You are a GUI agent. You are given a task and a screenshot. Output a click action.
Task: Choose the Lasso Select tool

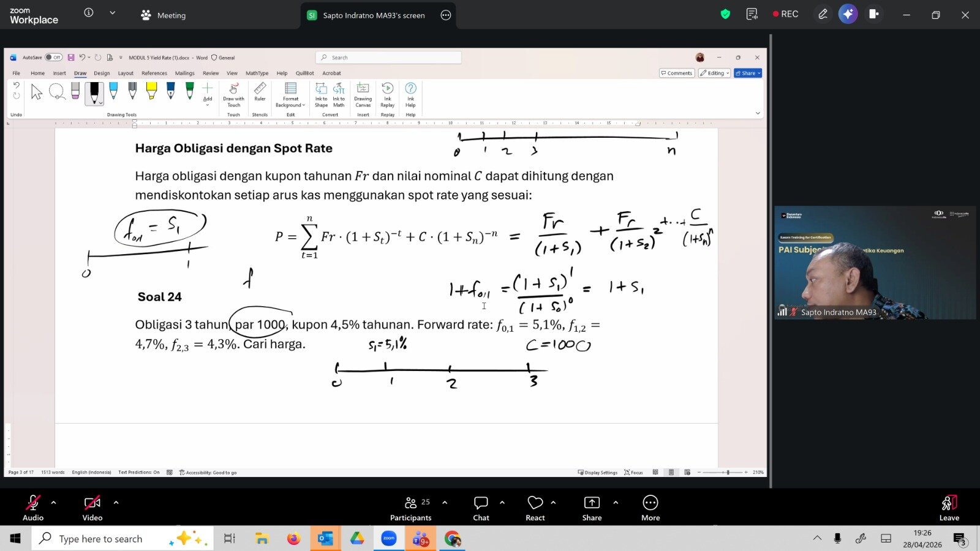point(57,92)
